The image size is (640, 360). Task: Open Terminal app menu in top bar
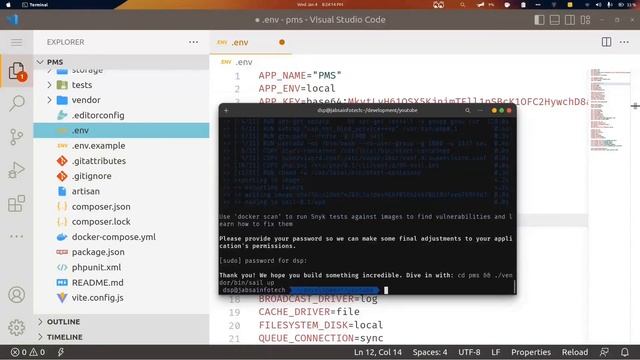(x=35, y=4)
